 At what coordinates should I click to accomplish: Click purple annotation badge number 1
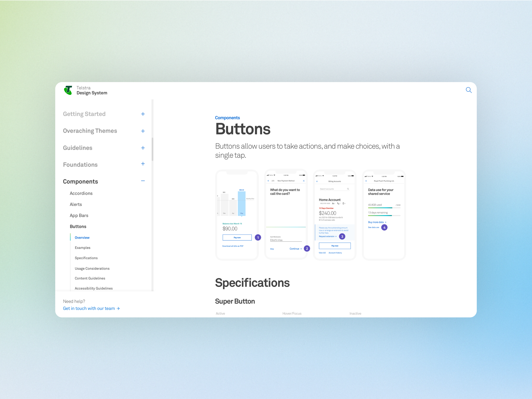[x=258, y=238]
